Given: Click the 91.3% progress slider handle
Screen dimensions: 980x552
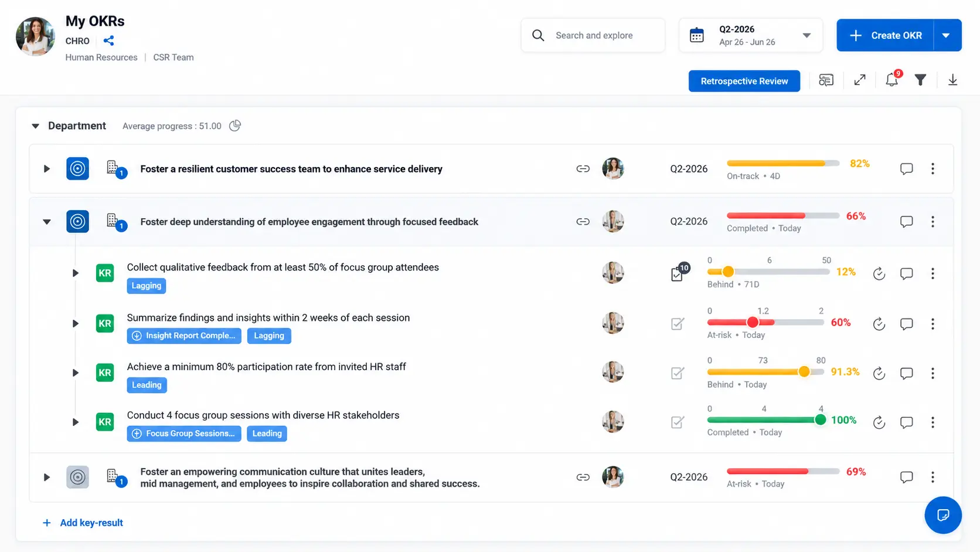Looking at the screenshot, I should tap(804, 371).
